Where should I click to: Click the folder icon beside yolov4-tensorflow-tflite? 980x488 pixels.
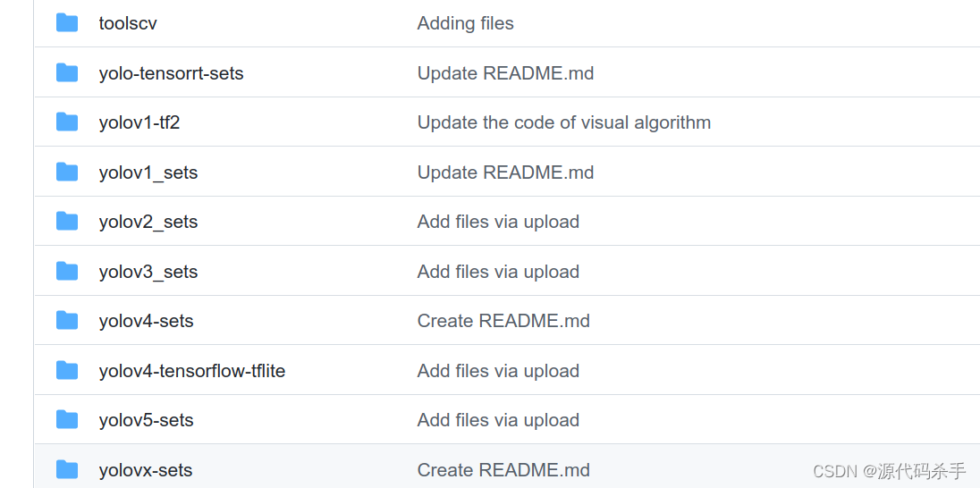pyautogui.click(x=67, y=371)
